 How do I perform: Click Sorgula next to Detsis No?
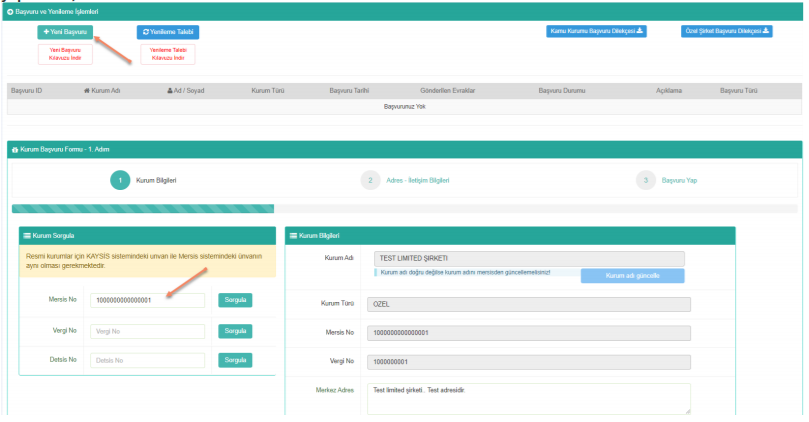(236, 360)
